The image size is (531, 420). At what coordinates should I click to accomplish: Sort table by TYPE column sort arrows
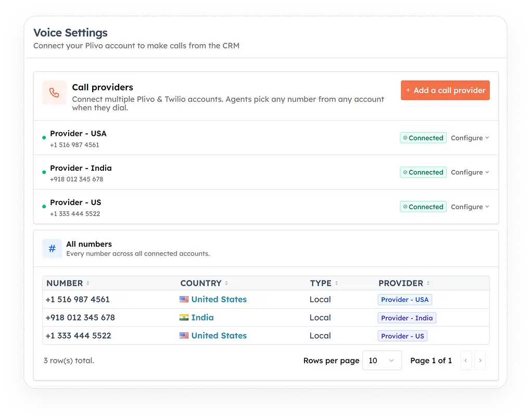click(x=337, y=283)
